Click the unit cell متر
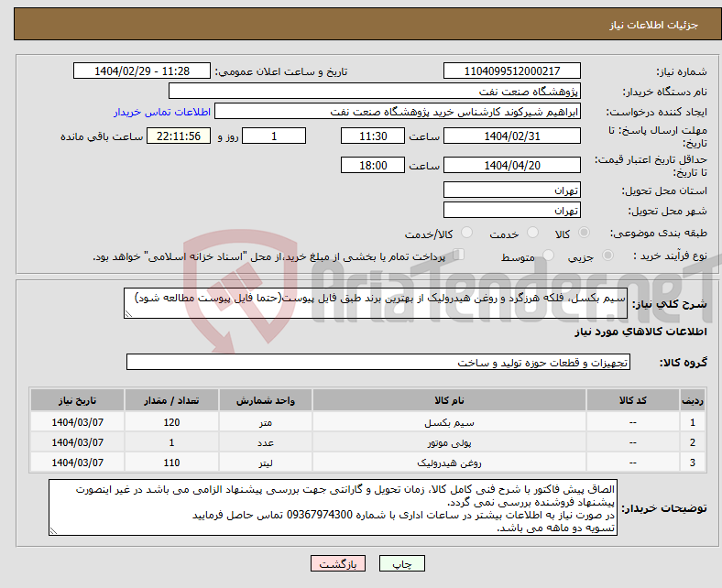722x588 pixels. pyautogui.click(x=266, y=422)
